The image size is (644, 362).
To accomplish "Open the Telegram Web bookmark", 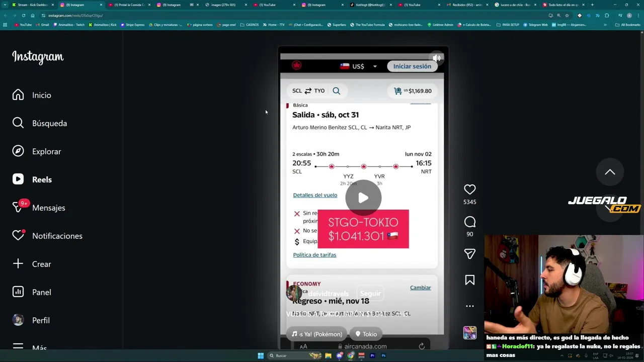I will pos(535,25).
